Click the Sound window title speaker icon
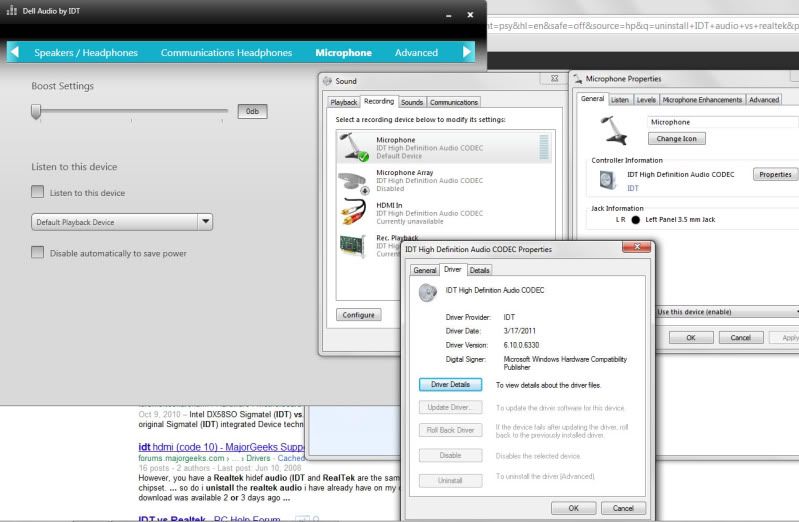 click(327, 81)
